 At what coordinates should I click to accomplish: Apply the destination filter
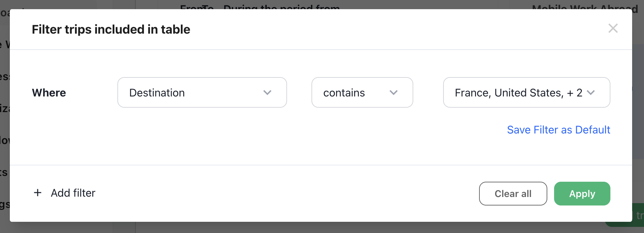(582, 194)
